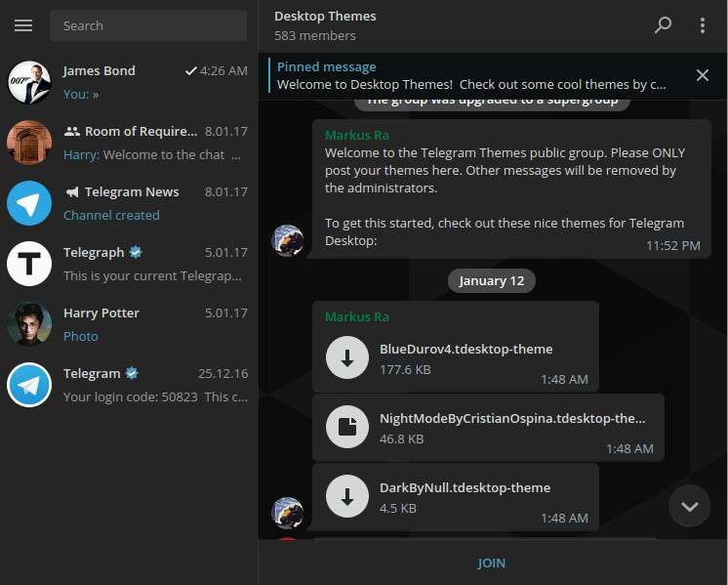Screen dimensions: 728x585
Task: Click 4.5 KB file size
Action: pyautogui.click(x=398, y=508)
